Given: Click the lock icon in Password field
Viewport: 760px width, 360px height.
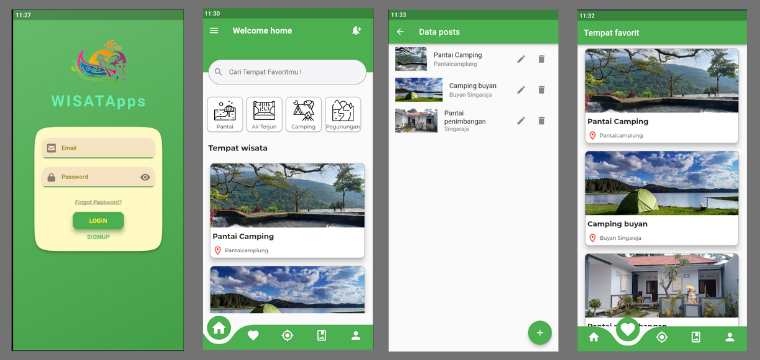Looking at the screenshot, I should point(51,177).
